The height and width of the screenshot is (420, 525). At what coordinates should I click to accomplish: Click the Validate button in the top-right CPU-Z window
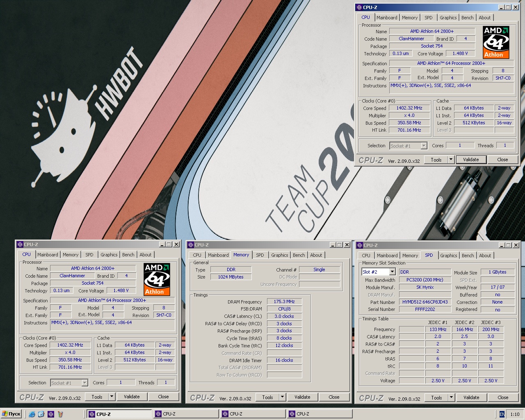coord(471,160)
